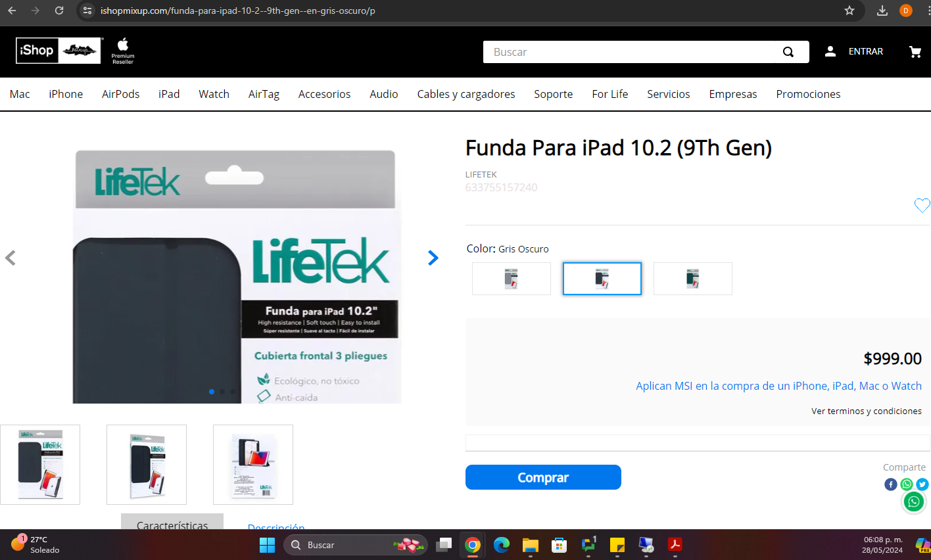The height and width of the screenshot is (560, 931).
Task: Click the iShop Mixup logo
Action: [59, 51]
